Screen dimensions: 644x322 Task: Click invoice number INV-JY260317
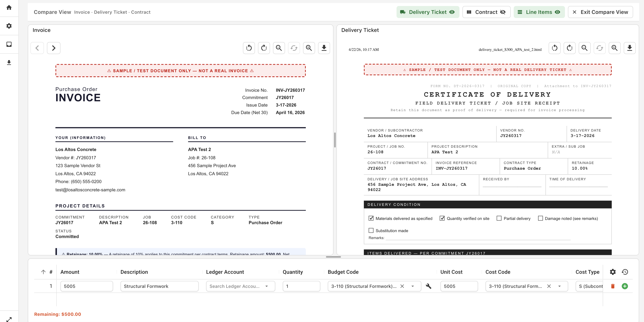290,90
